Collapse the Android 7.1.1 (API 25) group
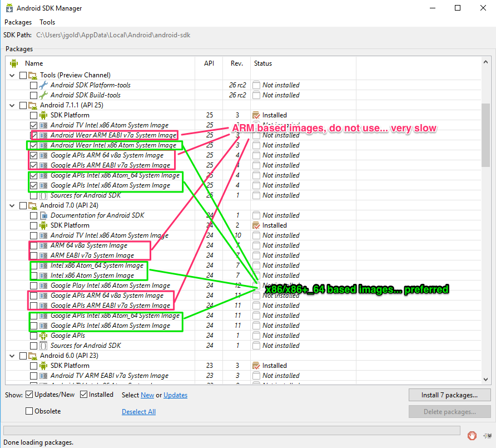This screenshot has height=448, width=496. pyautogui.click(x=12, y=105)
